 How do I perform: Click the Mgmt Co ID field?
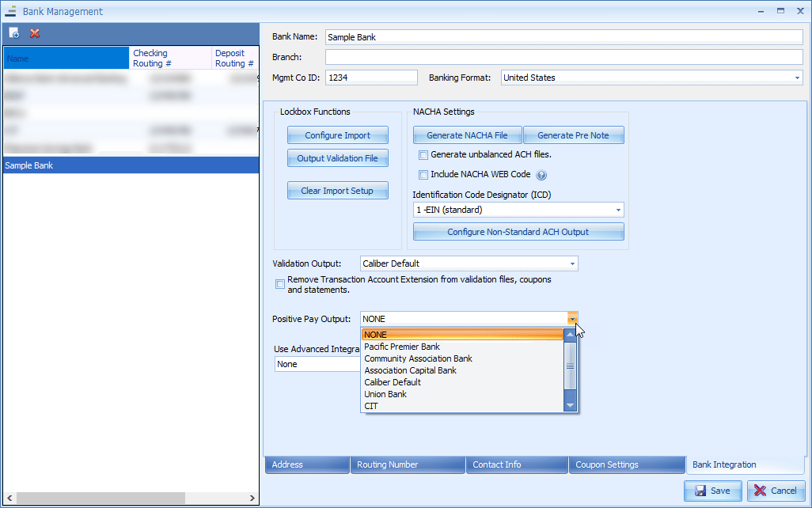(371, 78)
